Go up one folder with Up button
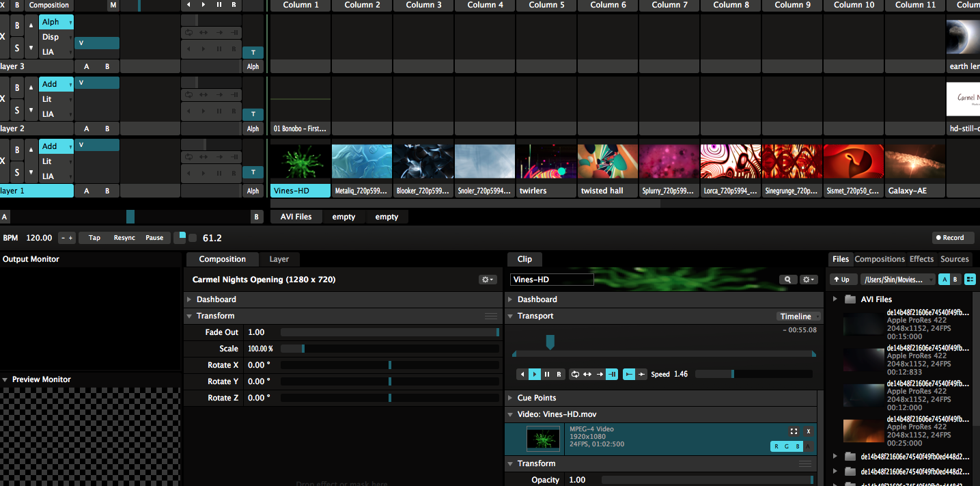Image resolution: width=980 pixels, height=486 pixels. 843,280
